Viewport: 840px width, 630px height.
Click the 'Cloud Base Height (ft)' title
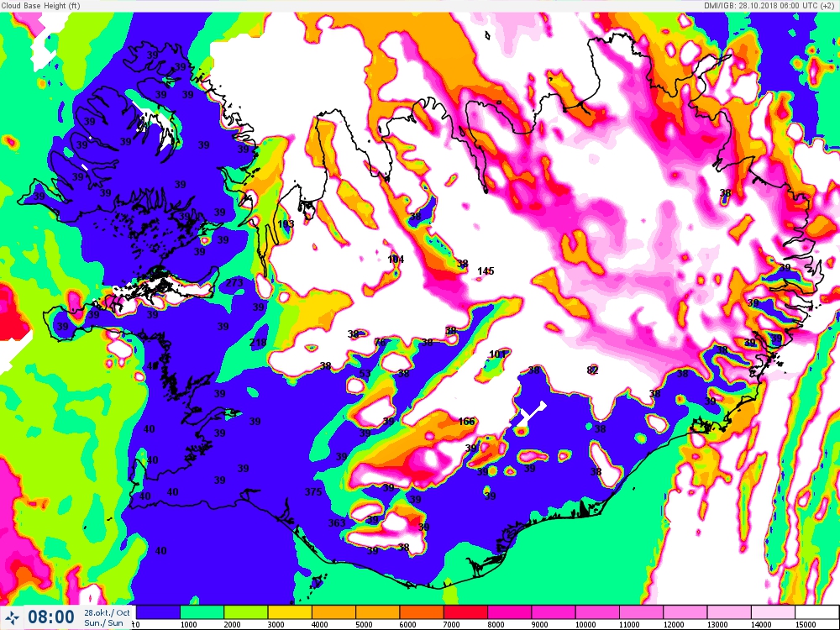tap(40, 6)
